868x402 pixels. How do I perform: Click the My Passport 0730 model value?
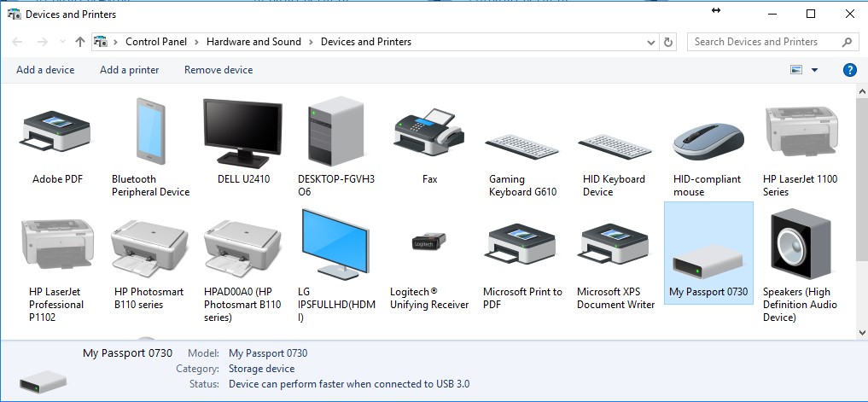pyautogui.click(x=268, y=353)
